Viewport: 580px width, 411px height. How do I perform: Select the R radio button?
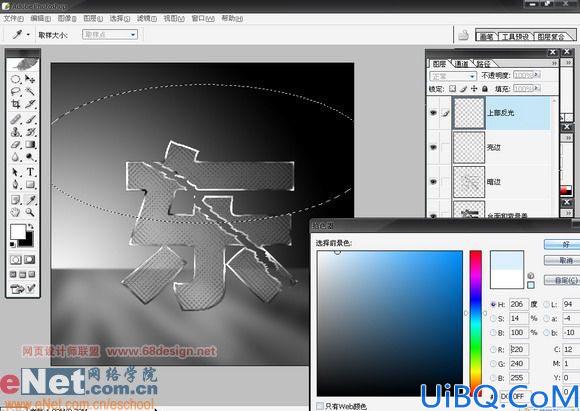point(493,349)
